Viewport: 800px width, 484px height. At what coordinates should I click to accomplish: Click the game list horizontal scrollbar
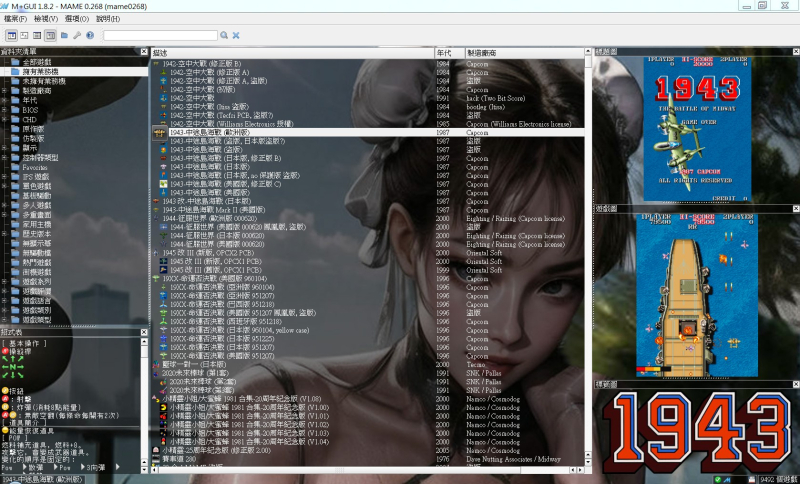coord(368,470)
